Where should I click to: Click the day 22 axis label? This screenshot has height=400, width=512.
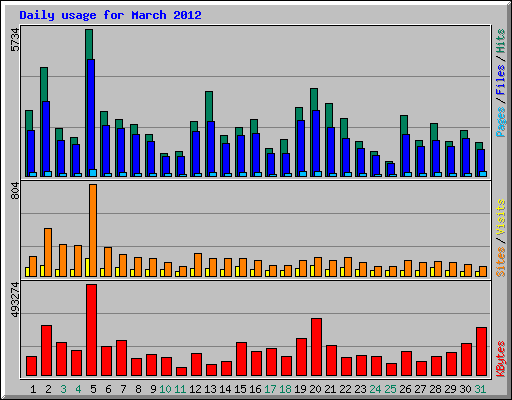(x=345, y=389)
